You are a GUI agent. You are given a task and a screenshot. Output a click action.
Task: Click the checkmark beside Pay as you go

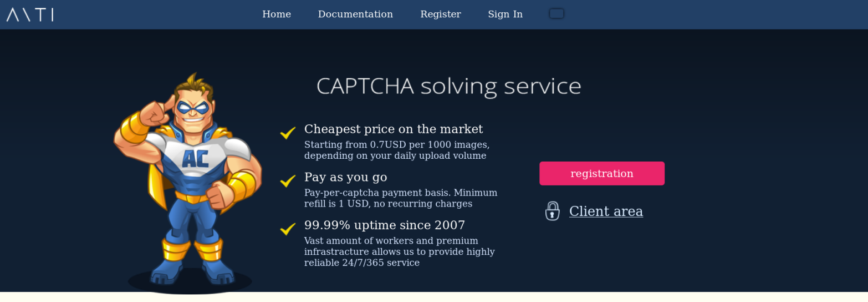click(x=288, y=180)
